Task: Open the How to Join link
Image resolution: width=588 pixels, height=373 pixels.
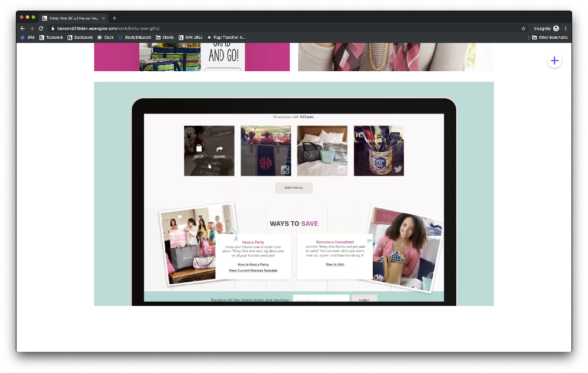Action: [335, 264]
